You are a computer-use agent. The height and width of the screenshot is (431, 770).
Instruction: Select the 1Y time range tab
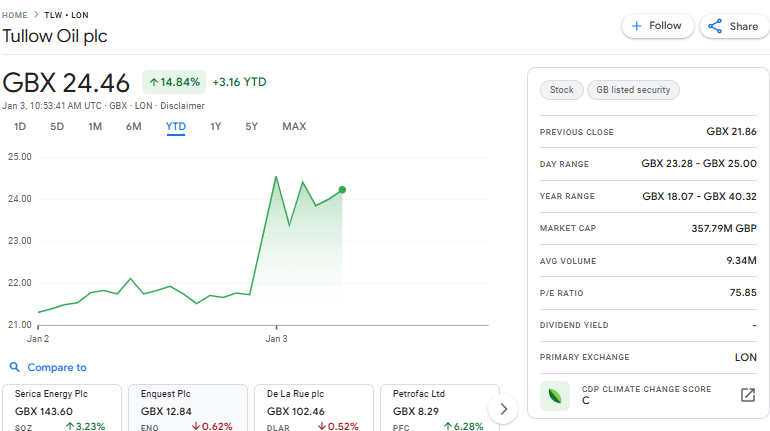[x=216, y=127]
